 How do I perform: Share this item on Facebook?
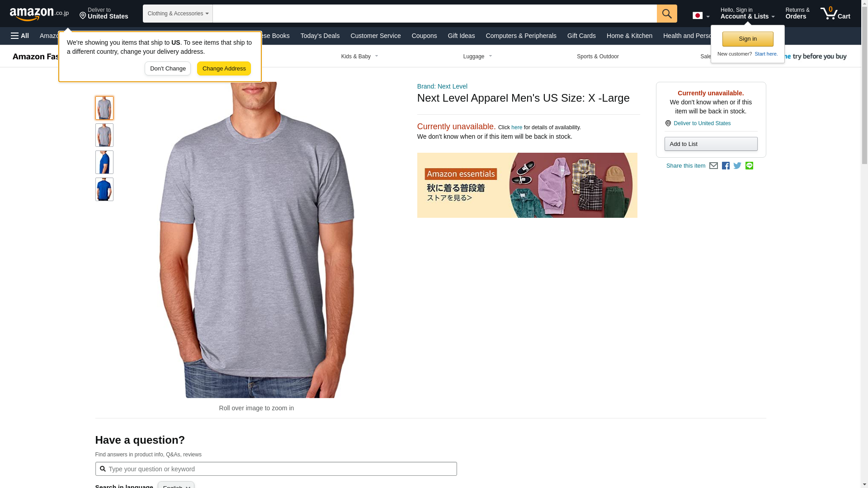click(x=726, y=166)
